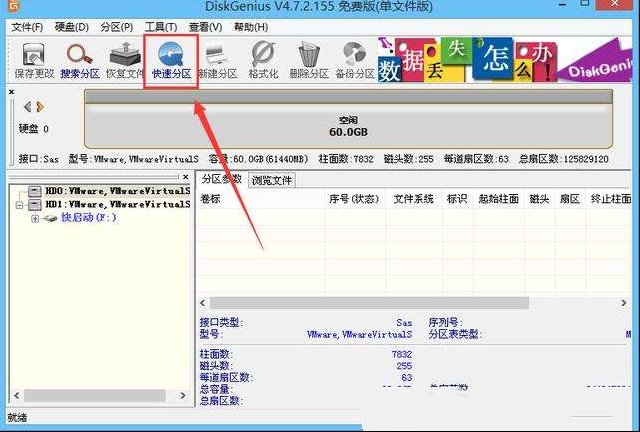Click the 磁头 column header
640x432 pixels.
pyautogui.click(x=539, y=199)
